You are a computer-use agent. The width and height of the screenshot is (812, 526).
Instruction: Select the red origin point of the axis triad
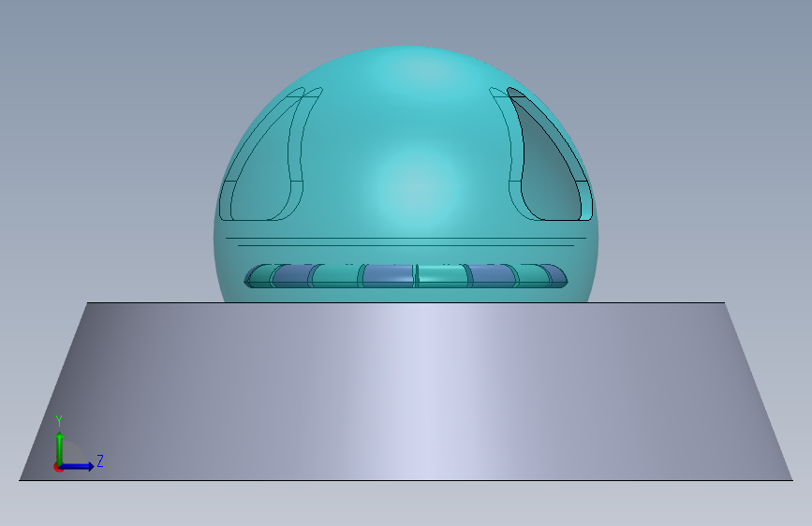58,467
